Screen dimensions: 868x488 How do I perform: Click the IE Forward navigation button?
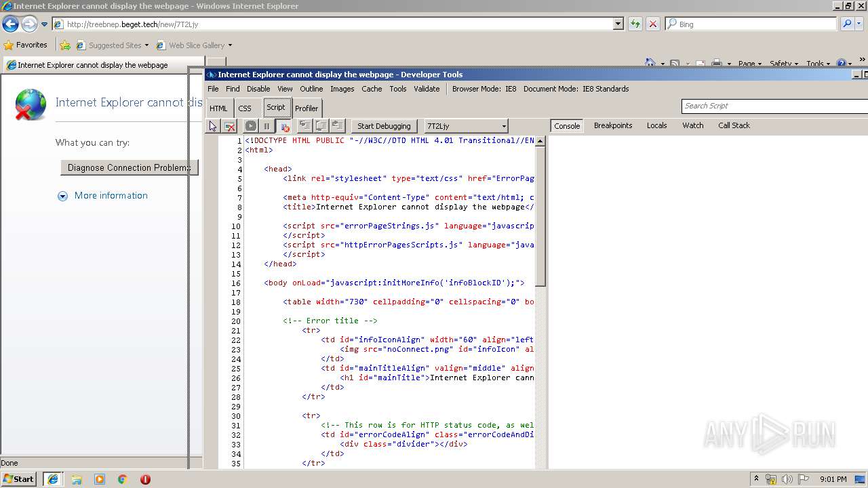(29, 24)
